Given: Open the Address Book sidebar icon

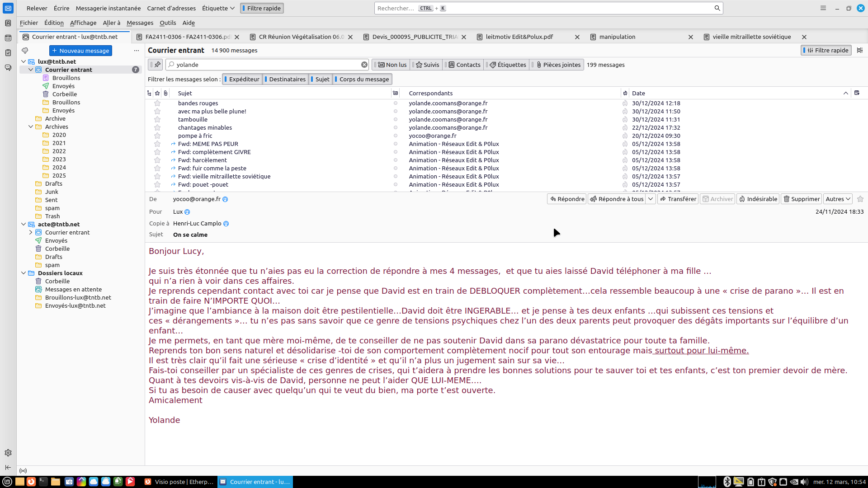Looking at the screenshot, I should 8,23.
